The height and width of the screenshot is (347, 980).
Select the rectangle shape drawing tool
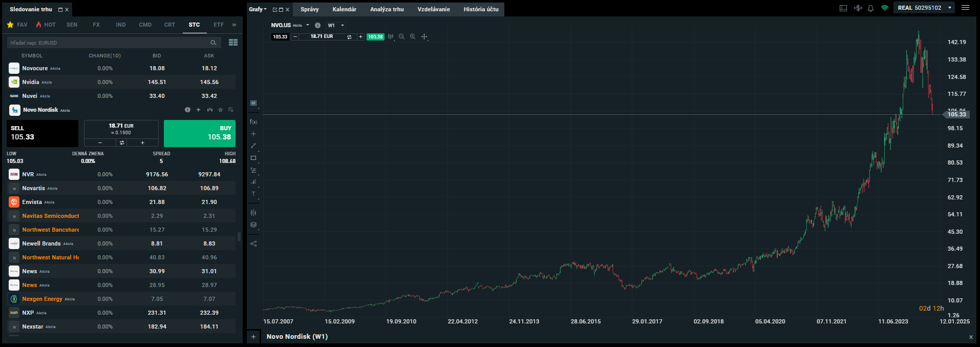253,158
